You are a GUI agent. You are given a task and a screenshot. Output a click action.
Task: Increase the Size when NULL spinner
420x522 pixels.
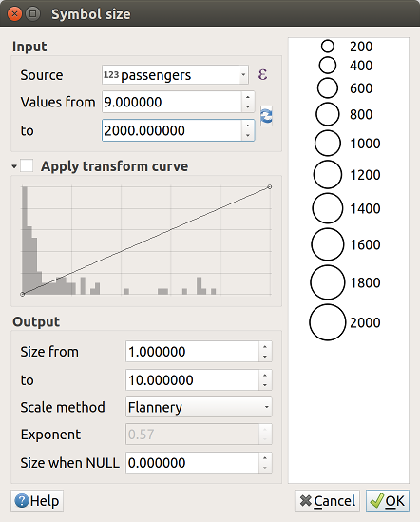point(265,457)
